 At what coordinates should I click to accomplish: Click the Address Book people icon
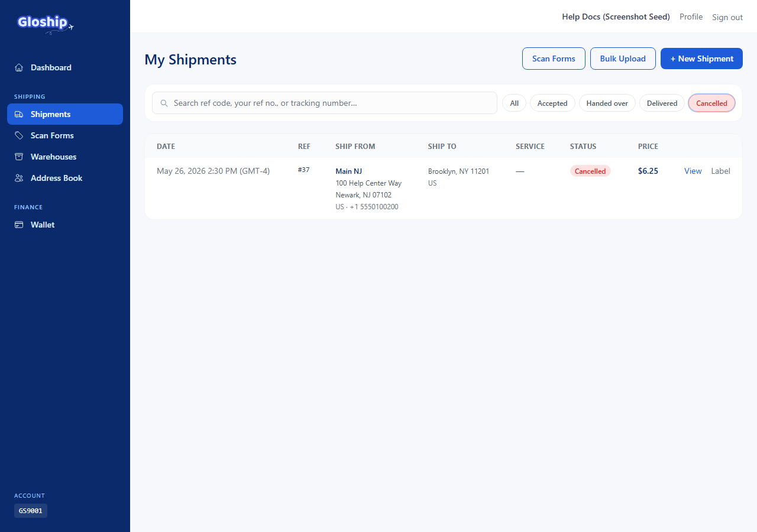tap(19, 178)
